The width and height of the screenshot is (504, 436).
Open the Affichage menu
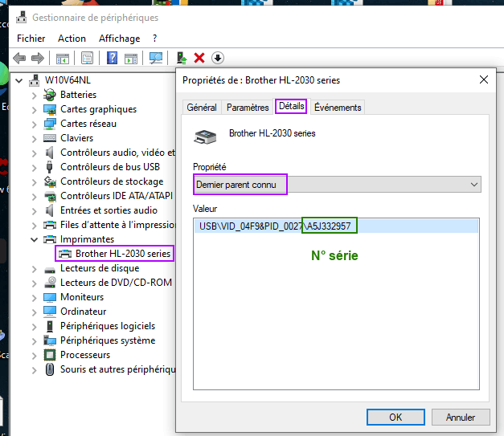[x=119, y=39]
